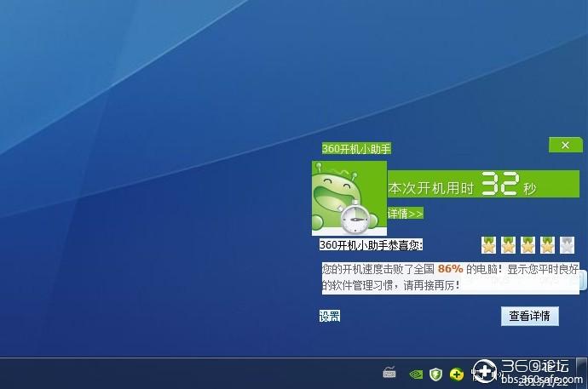Click the 查看详情 button
Image resolution: width=588 pixels, height=389 pixels.
coord(530,316)
